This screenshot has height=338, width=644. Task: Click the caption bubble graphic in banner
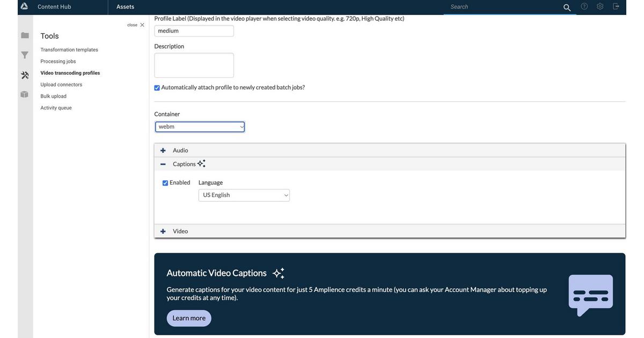click(x=591, y=295)
